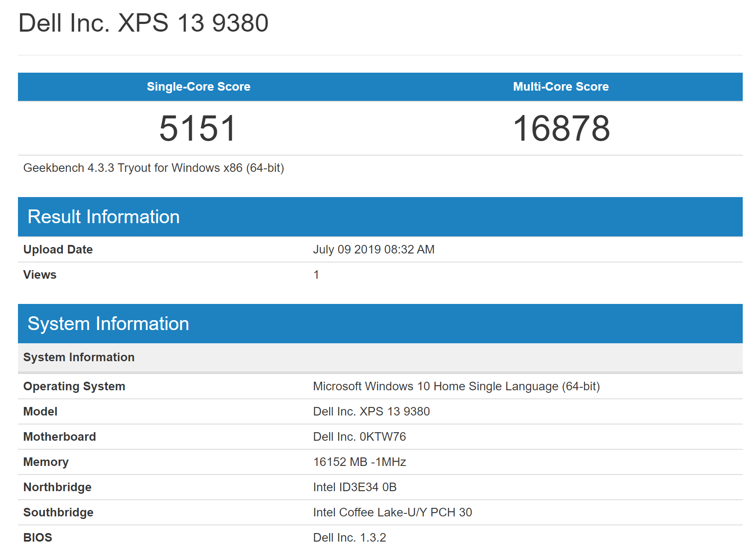The image size is (756, 554).
Task: Select the Model value 'Dell Inc. XPS 13 9380'
Action: 371,412
